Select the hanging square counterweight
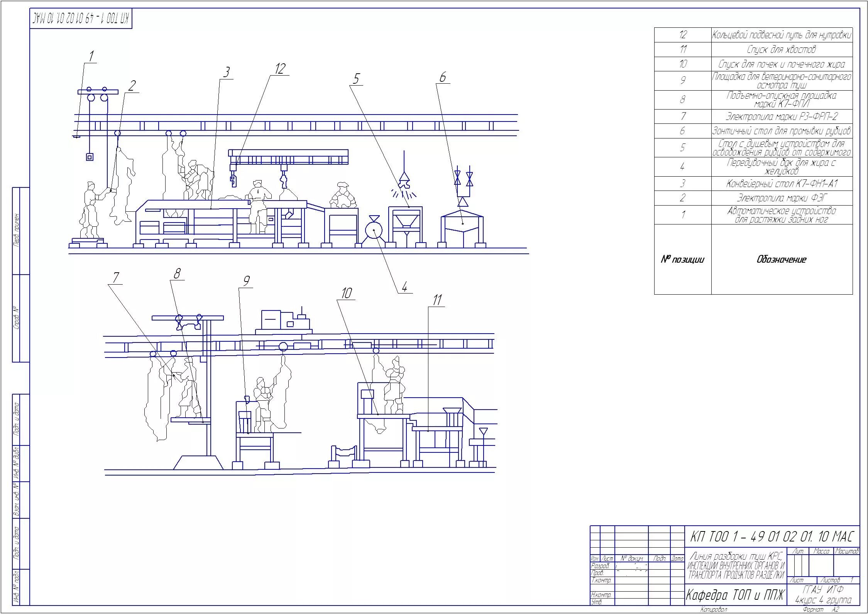 (90, 157)
